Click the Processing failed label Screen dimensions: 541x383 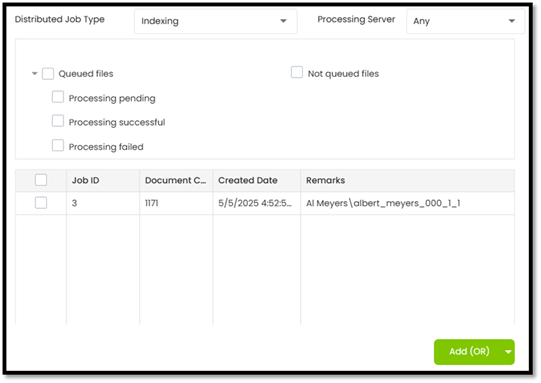coord(106,147)
